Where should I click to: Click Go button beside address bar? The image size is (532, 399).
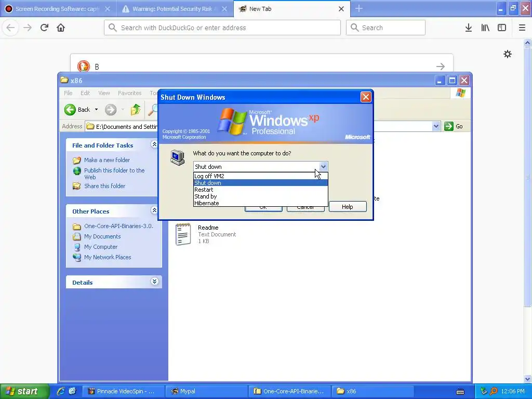pyautogui.click(x=454, y=126)
